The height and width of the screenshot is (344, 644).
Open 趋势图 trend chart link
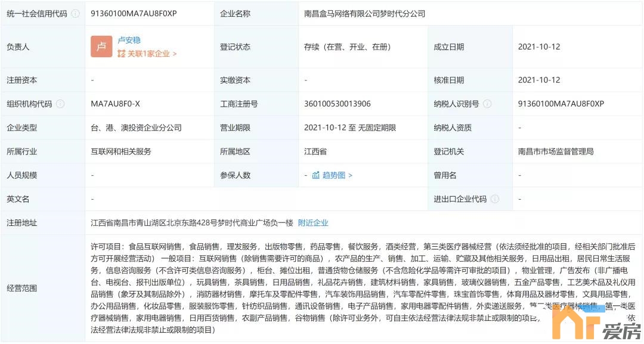point(333,175)
